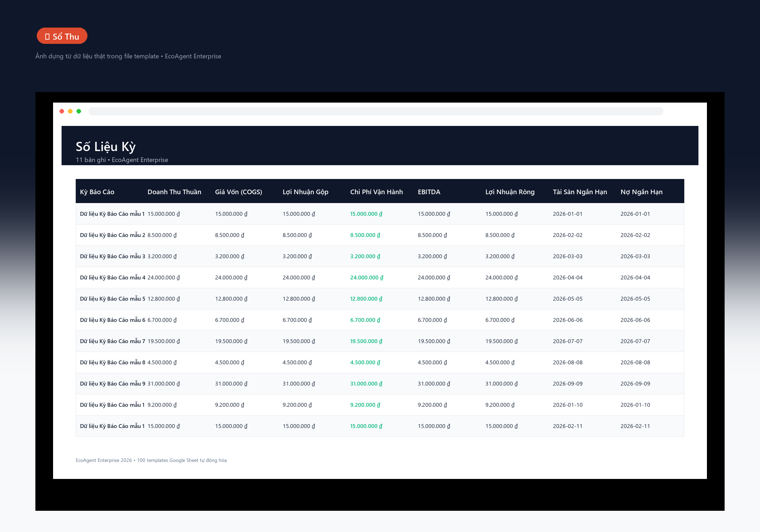Click green 6.700.000 ₫ operating cost value
The image size is (760, 532).
[365, 320]
